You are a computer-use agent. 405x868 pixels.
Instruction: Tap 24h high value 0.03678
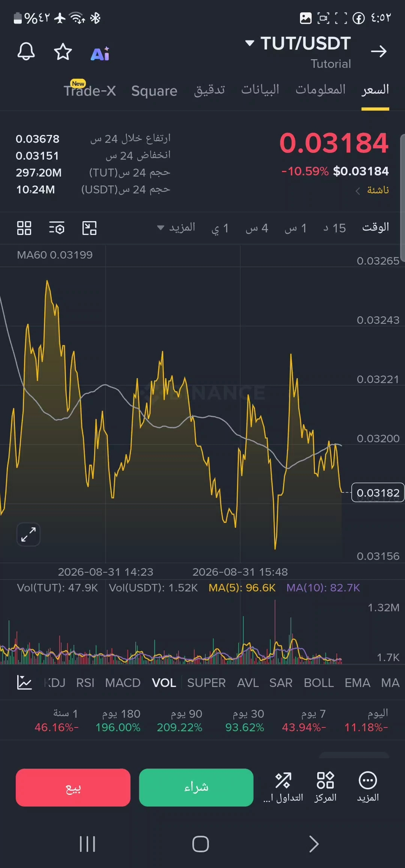[37, 139]
